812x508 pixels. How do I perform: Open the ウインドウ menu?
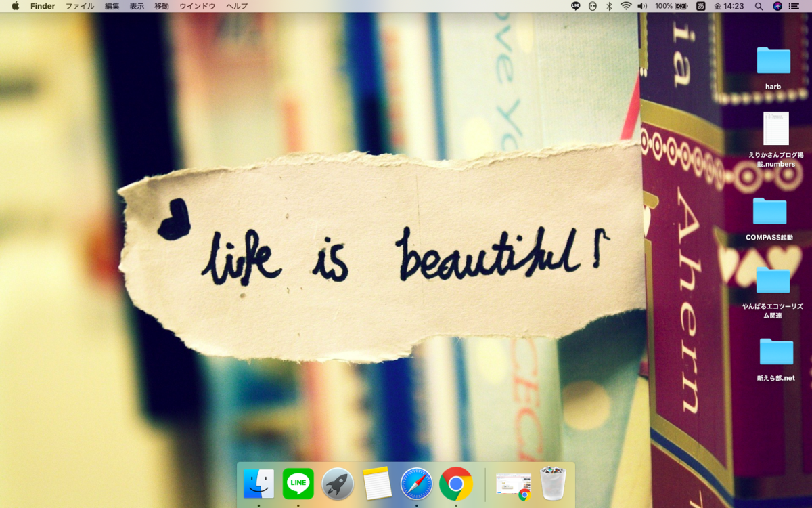click(198, 6)
